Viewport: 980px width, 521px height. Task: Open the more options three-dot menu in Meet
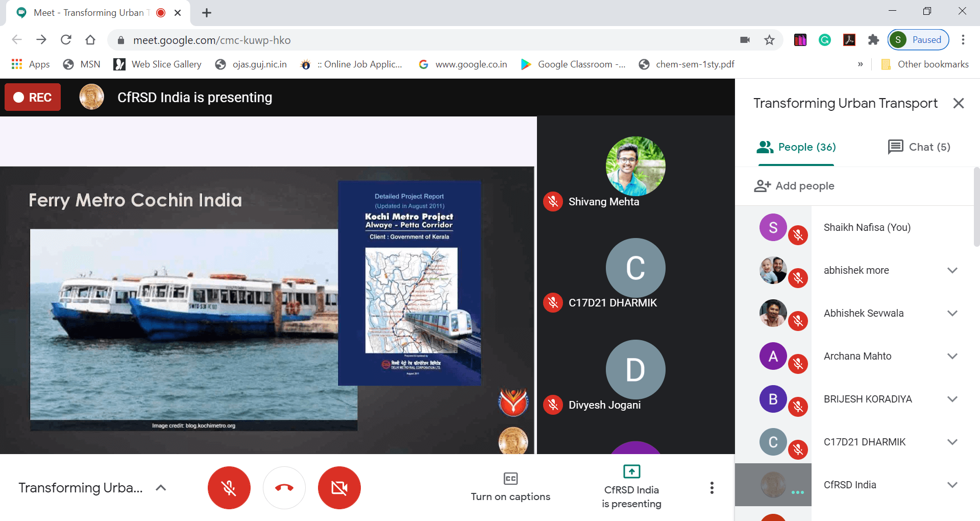712,488
